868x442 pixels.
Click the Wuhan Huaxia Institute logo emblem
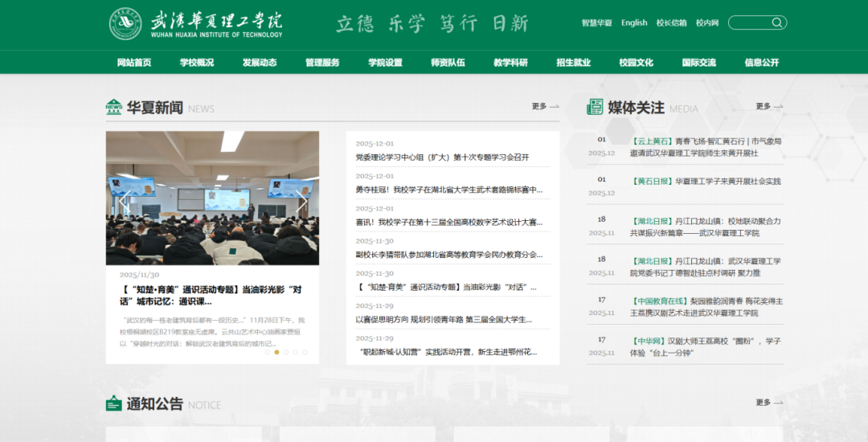125,23
